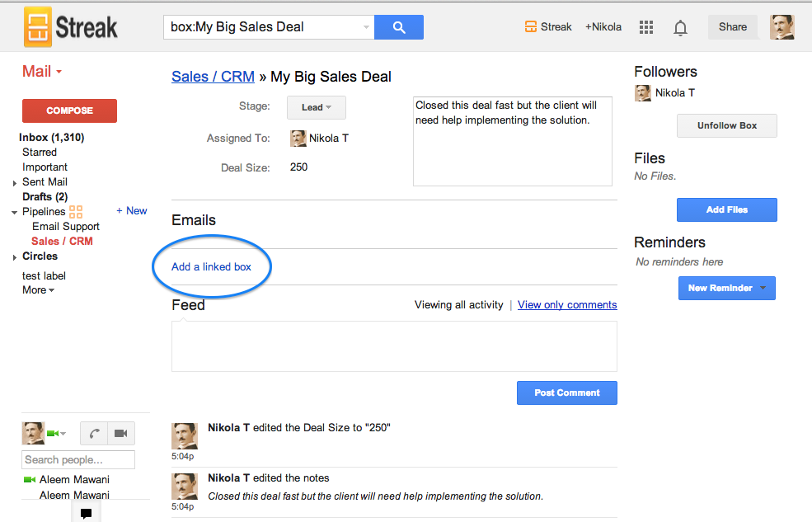
Task: Click the blue search magnifier button
Action: [399, 27]
